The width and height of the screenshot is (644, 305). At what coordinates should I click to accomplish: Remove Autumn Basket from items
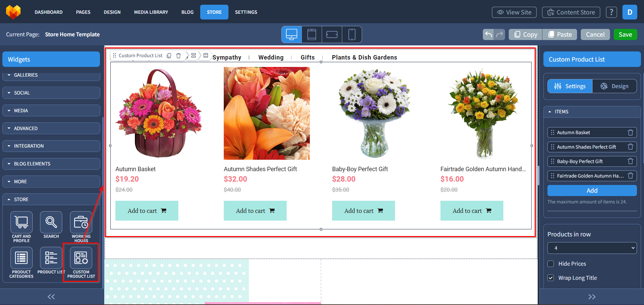point(631,132)
